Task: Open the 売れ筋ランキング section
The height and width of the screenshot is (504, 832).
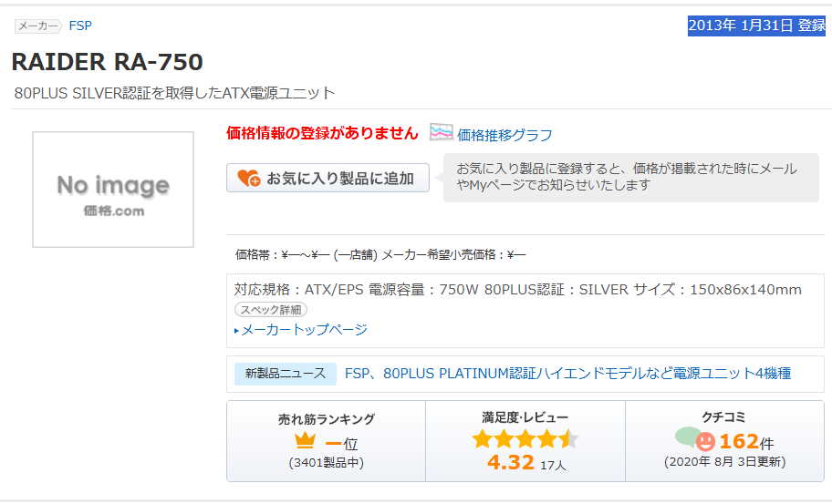Action: pos(326,419)
